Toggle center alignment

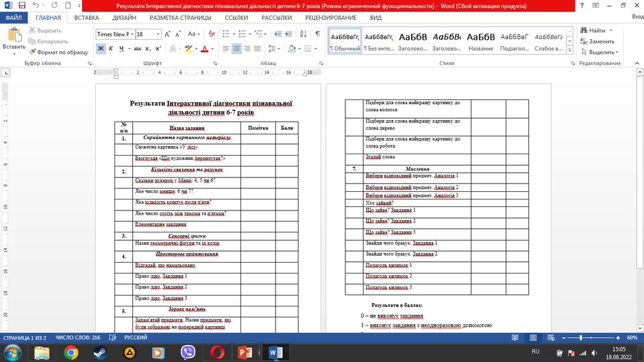click(x=236, y=49)
